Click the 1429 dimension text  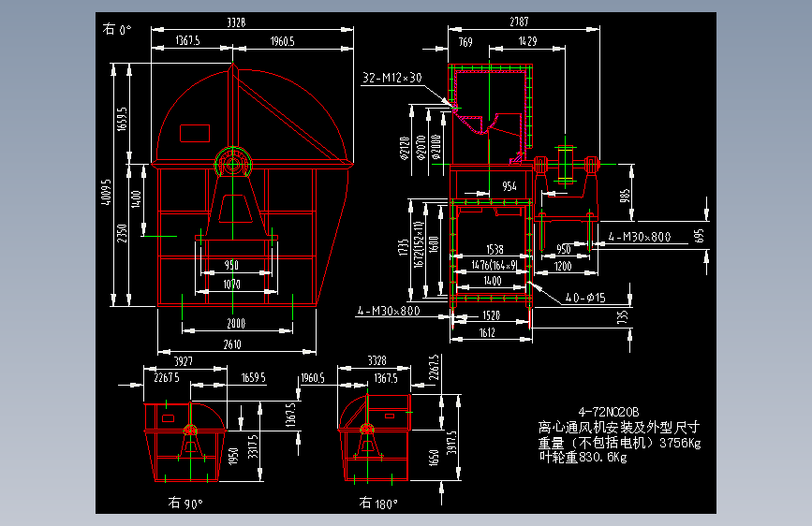[527, 41]
